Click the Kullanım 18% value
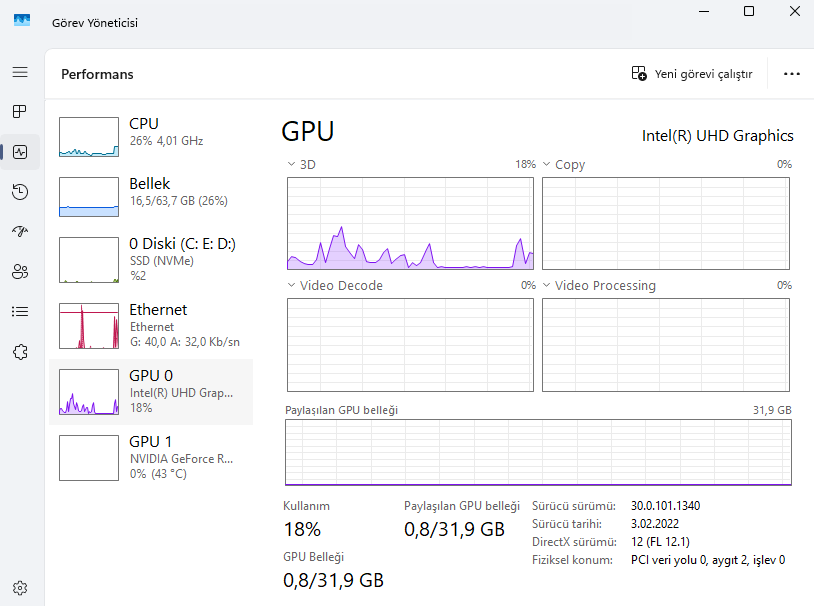814x606 pixels. click(x=302, y=529)
